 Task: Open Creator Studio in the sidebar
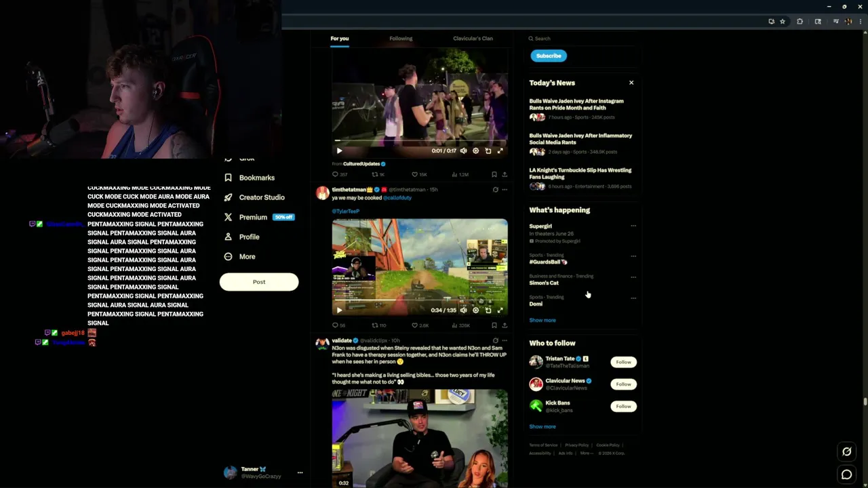coord(254,197)
